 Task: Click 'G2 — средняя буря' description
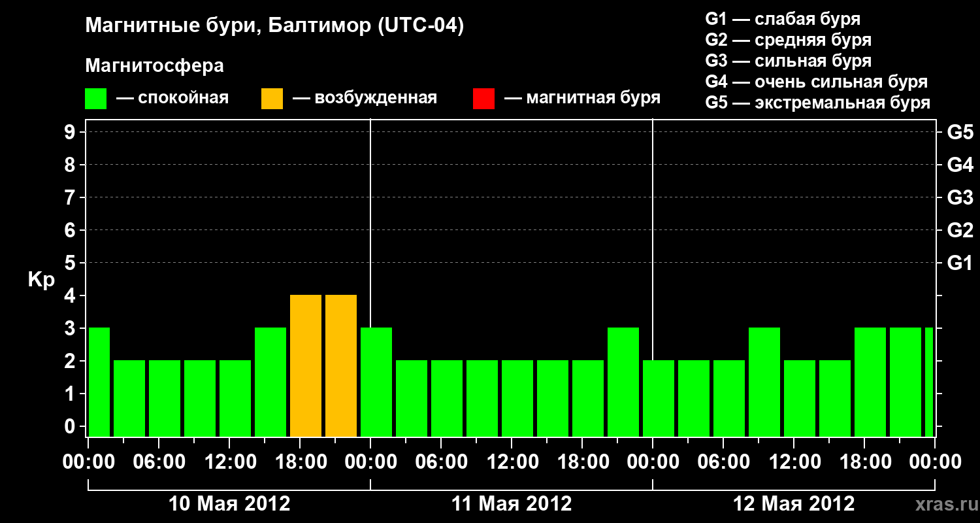pos(789,39)
